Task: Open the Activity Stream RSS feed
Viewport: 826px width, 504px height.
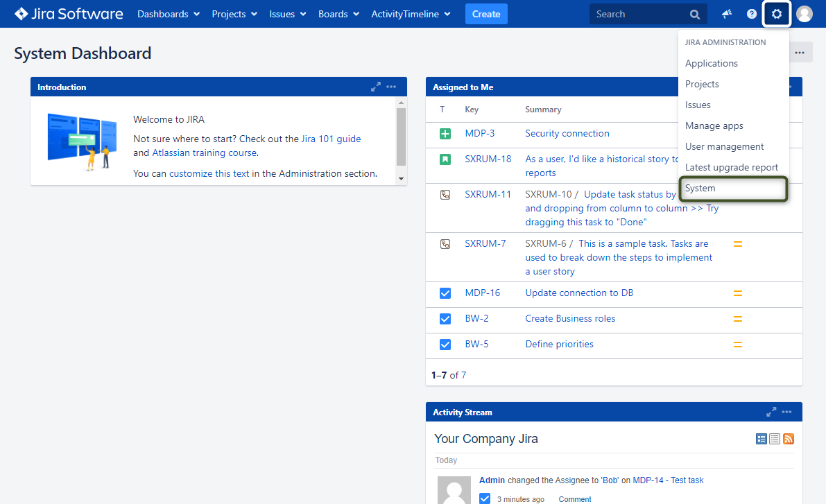Action: 788,439
